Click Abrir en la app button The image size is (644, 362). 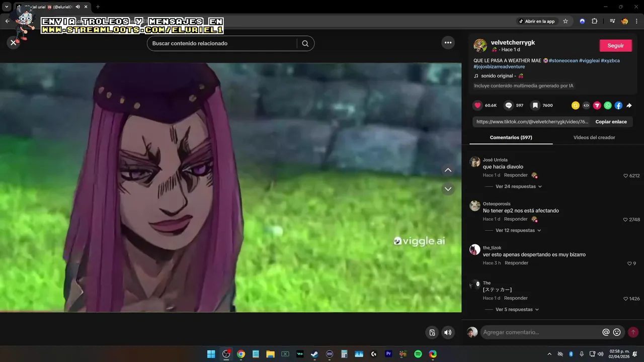point(537,21)
